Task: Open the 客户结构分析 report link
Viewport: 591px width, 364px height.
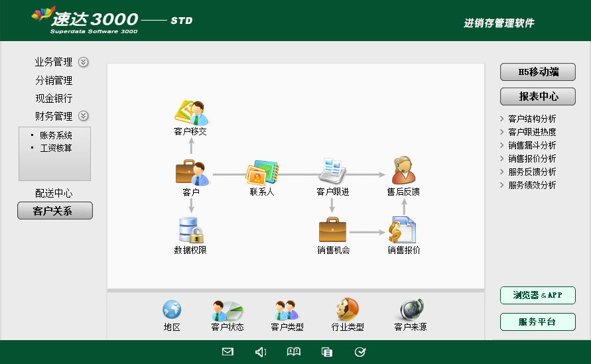Action: (x=532, y=119)
